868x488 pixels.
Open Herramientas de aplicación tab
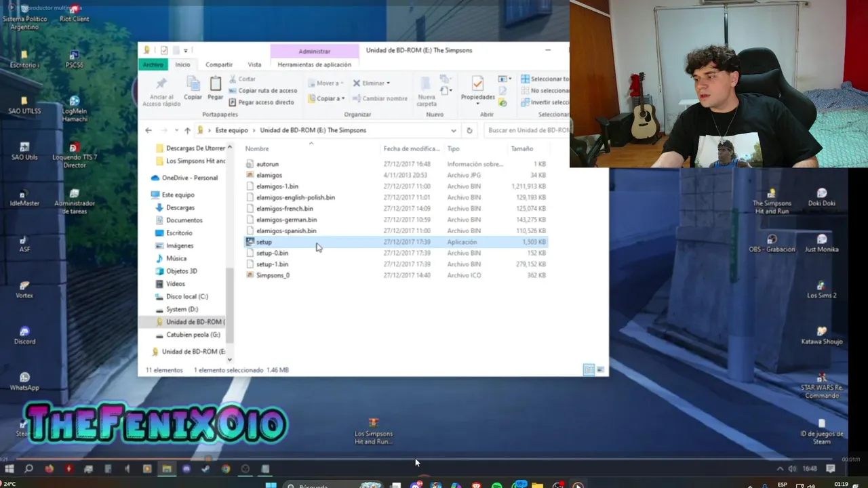click(314, 64)
